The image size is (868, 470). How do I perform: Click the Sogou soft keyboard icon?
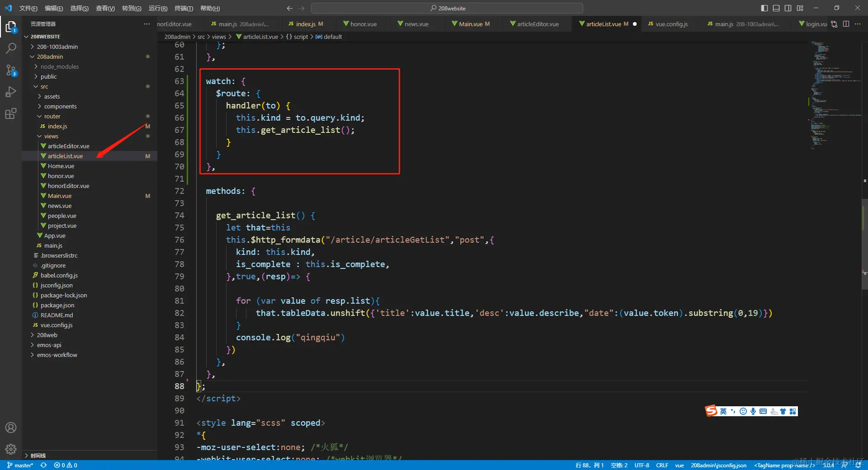(x=763, y=411)
